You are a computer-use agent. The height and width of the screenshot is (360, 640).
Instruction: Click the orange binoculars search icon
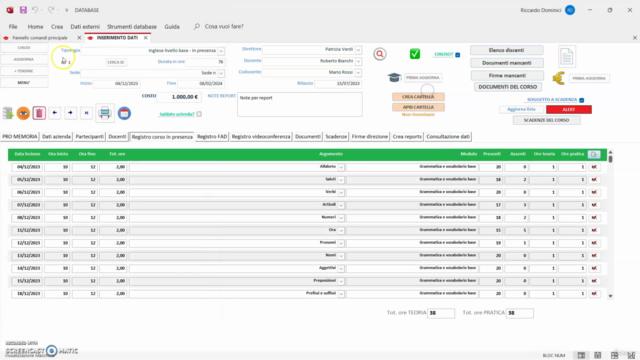click(23, 113)
